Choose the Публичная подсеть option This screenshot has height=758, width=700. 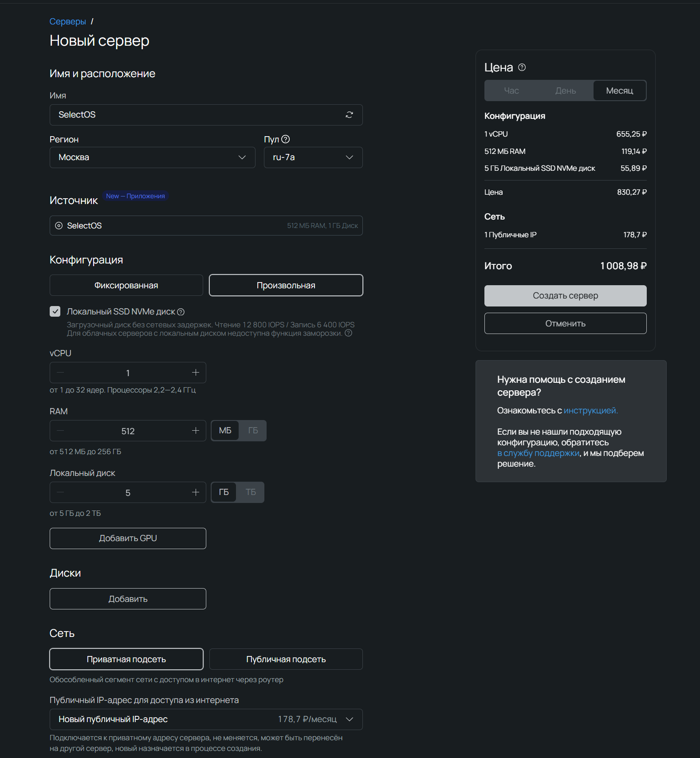point(286,659)
